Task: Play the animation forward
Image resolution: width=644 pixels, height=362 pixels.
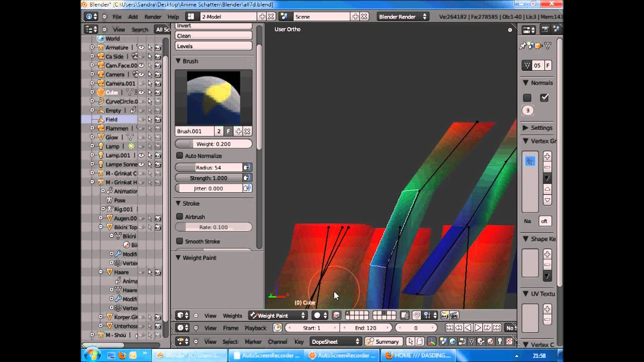Action: pyautogui.click(x=478, y=328)
